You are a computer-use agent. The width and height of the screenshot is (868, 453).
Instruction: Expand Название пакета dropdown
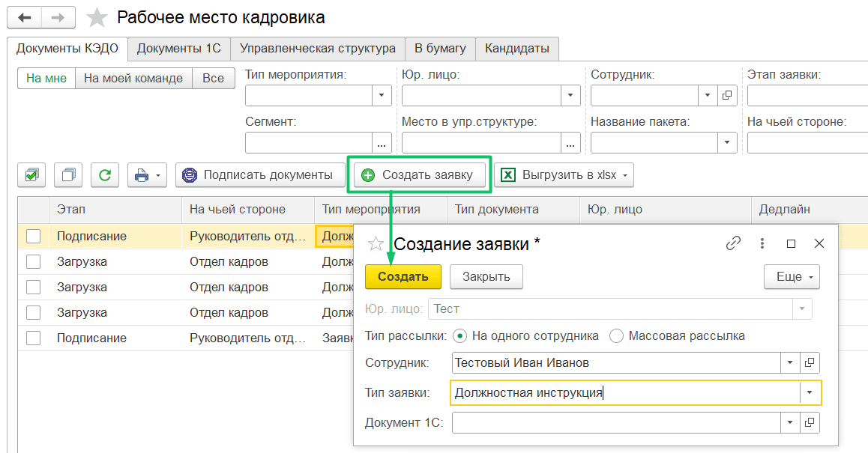pos(727,143)
